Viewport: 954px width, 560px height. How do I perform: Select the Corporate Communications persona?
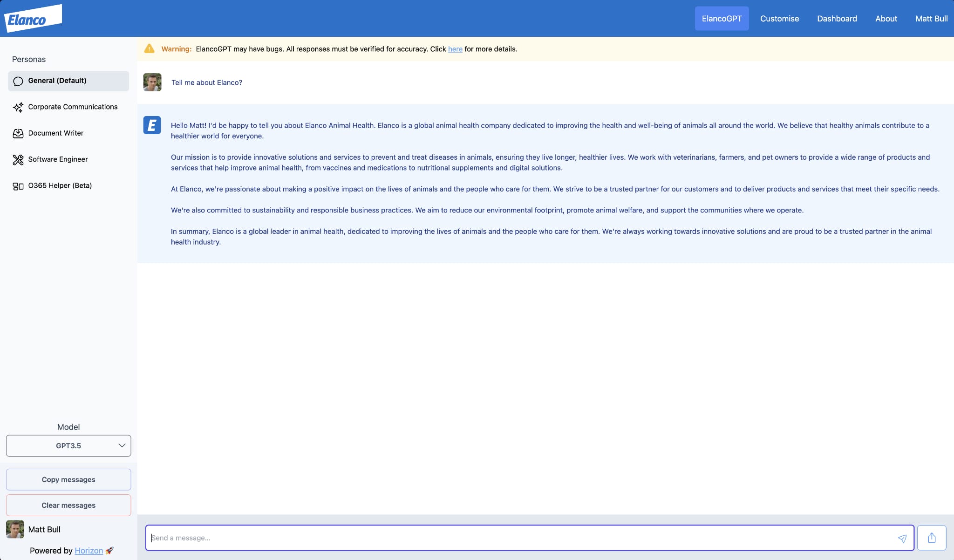pos(68,107)
